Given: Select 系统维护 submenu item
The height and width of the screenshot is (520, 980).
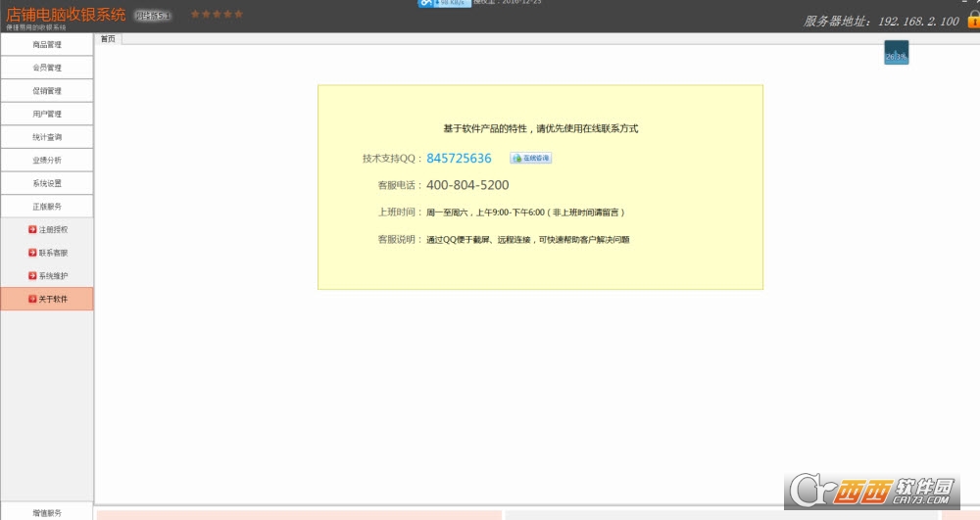Looking at the screenshot, I should [47, 276].
